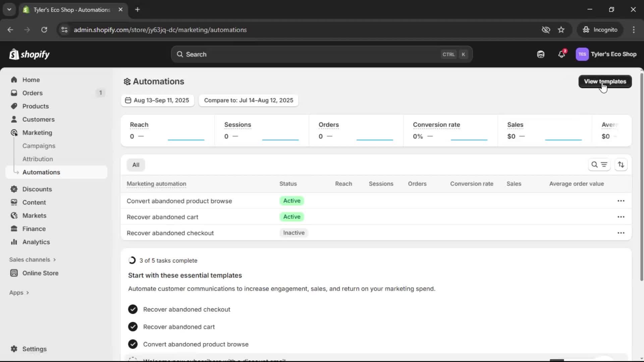The height and width of the screenshot is (362, 644).
Task: Bookmark this page star
Action: 561,30
